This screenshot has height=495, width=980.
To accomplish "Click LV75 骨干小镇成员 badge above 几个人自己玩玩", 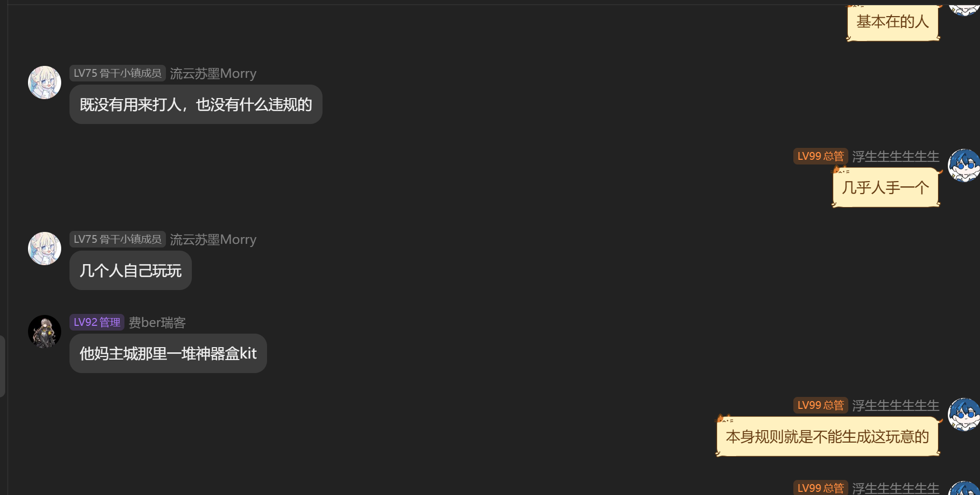I will 118,239.
